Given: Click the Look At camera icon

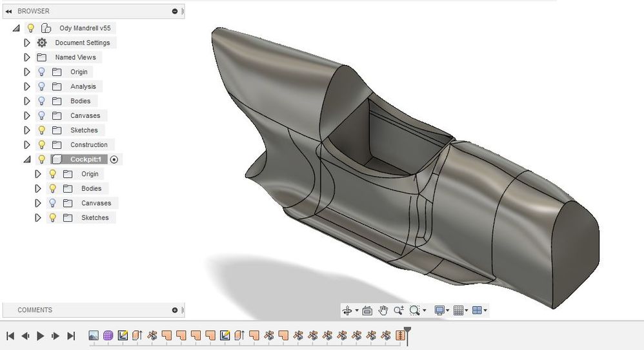Looking at the screenshot, I should (x=367, y=311).
